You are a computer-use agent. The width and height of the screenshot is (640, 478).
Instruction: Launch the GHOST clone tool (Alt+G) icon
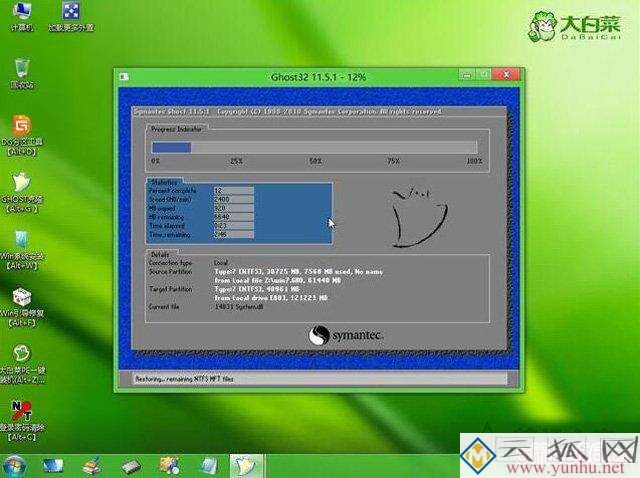[22, 193]
